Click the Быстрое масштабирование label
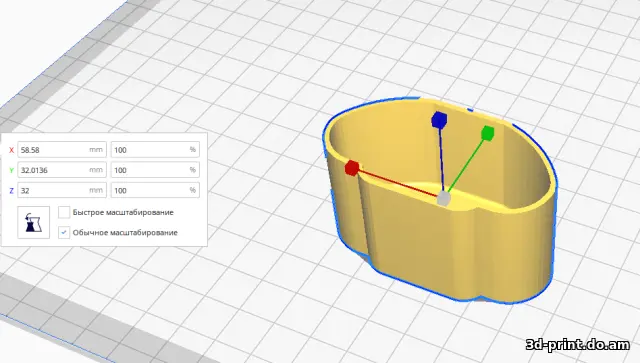 (123, 212)
